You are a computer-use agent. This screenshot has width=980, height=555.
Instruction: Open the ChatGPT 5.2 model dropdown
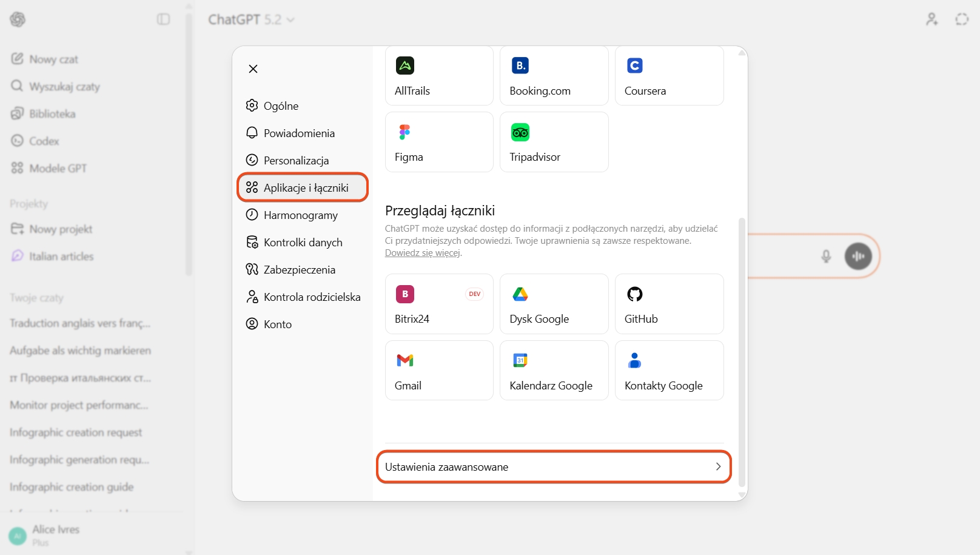tap(251, 20)
